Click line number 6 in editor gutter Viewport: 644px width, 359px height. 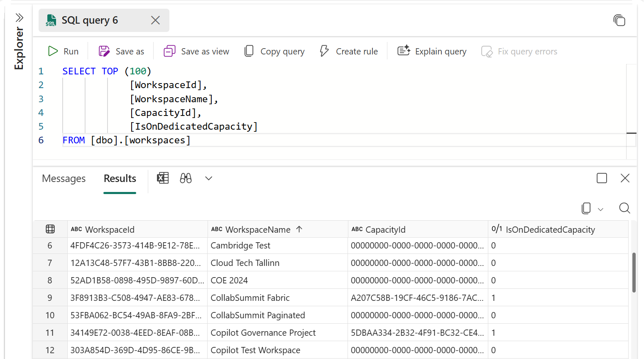[x=41, y=140]
